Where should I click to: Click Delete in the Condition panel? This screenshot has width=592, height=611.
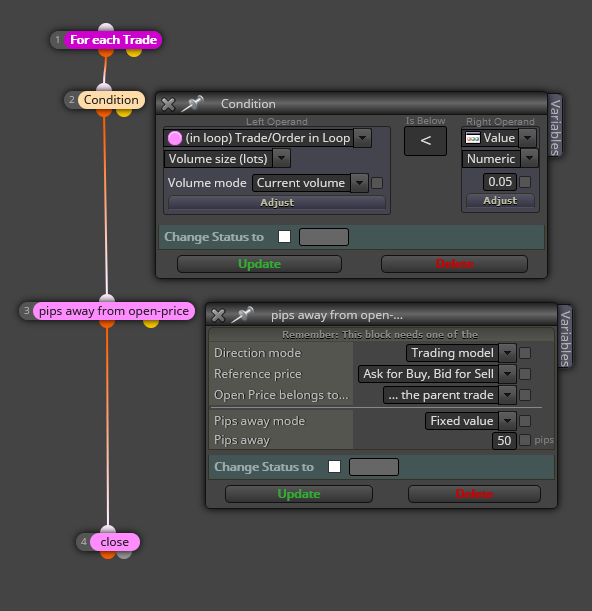click(454, 264)
